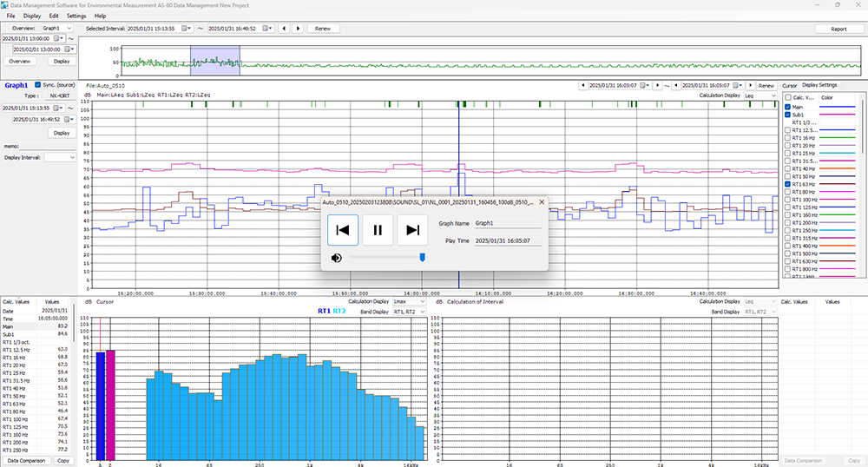Enable RT1 500 Hz series checkbox
The image size is (868, 467).
coord(788,254)
